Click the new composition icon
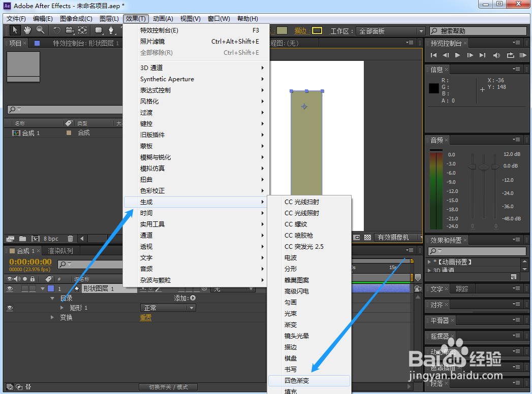 pos(35,239)
